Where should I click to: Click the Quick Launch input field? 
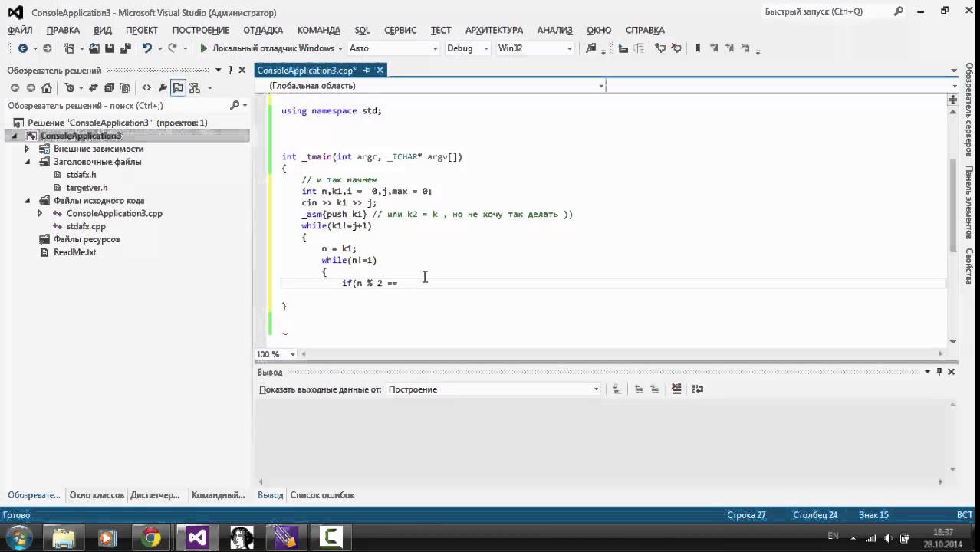(825, 11)
